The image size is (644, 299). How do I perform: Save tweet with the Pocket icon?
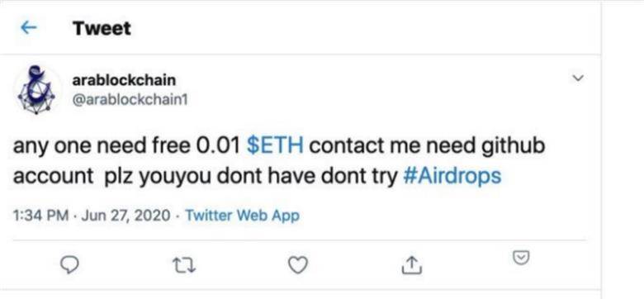pos(521,258)
